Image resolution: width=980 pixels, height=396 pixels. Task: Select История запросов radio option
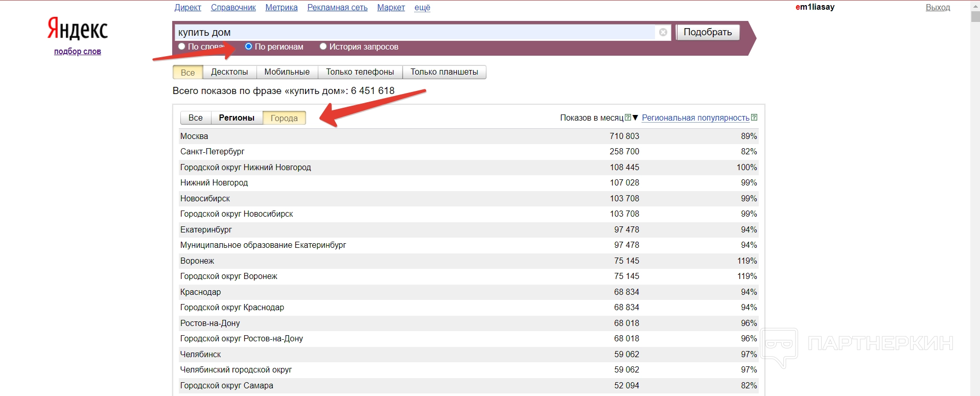point(323,46)
